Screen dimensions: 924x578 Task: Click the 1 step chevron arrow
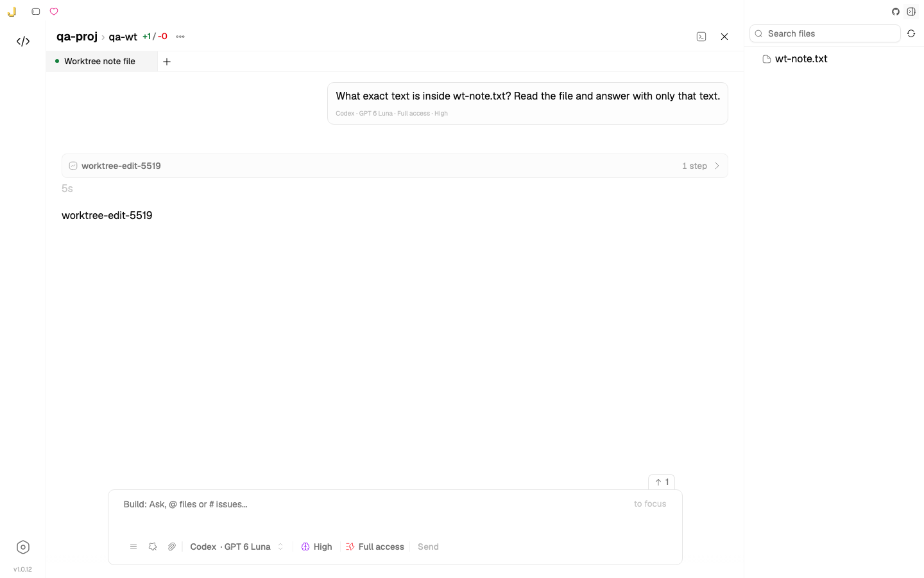click(x=717, y=166)
